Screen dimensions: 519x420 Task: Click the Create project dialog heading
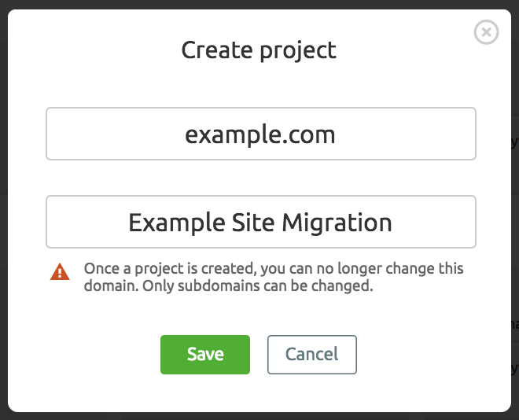pos(259,51)
